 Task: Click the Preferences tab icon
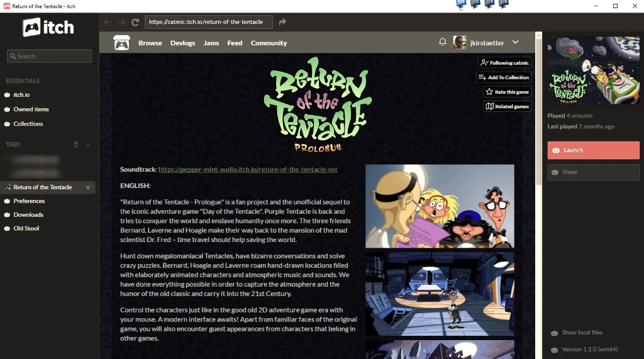point(7,201)
